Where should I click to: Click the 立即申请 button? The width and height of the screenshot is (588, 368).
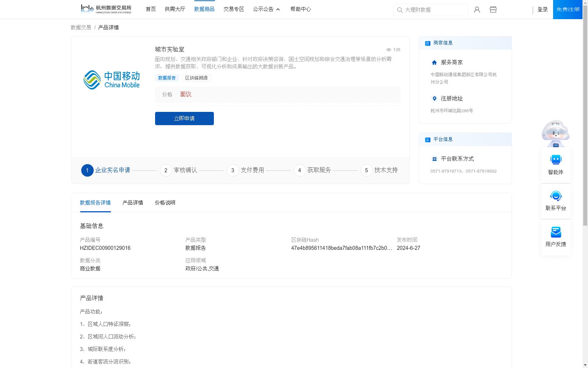[184, 118]
